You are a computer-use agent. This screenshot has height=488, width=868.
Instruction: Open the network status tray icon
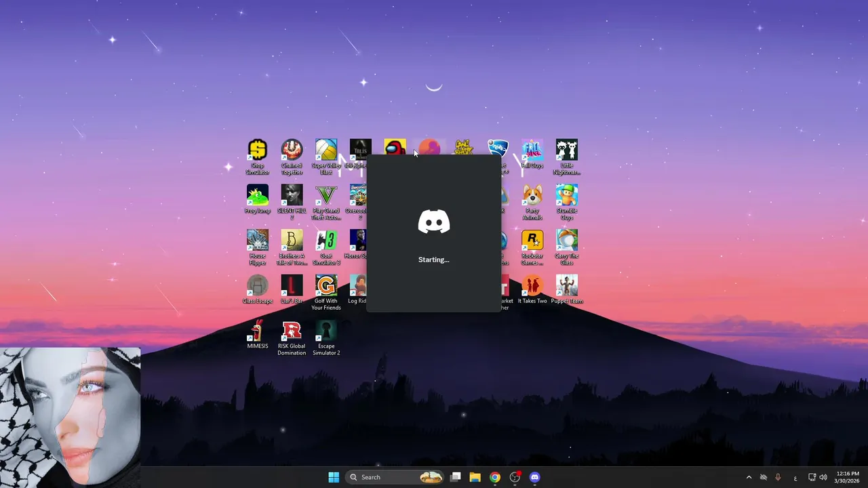pos(812,477)
